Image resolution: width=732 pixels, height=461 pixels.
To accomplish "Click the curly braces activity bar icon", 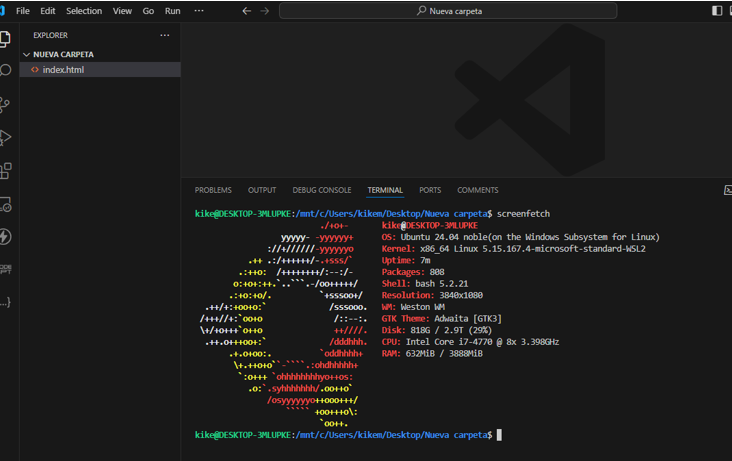I will 6,301.
